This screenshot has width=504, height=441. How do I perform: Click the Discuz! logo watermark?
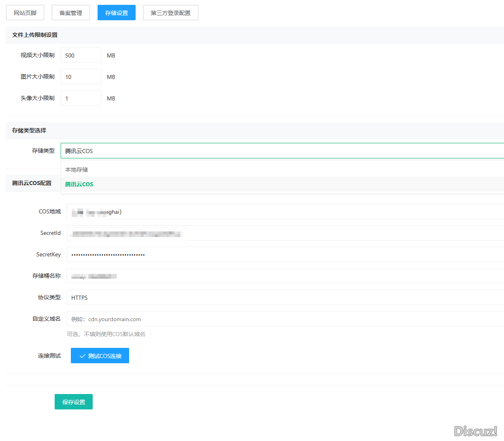tap(475, 431)
